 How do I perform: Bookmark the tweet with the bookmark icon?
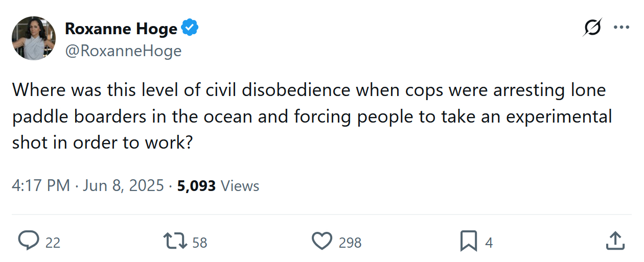click(x=468, y=241)
